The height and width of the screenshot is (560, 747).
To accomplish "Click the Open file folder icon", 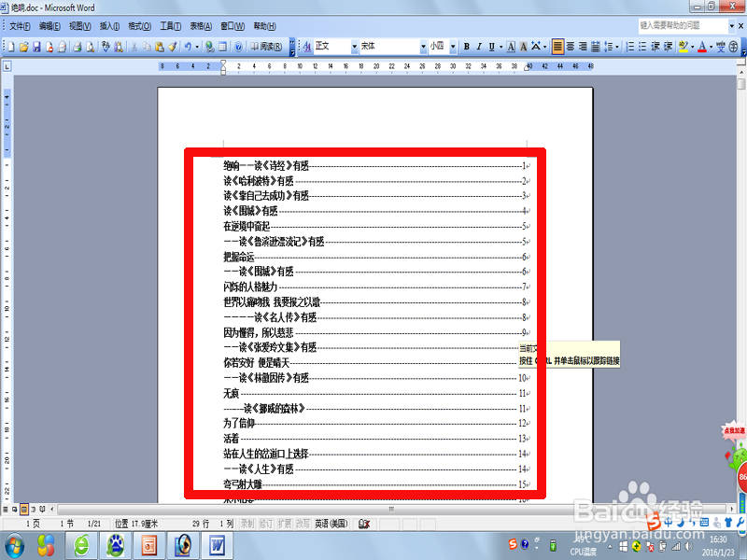I will [x=24, y=47].
